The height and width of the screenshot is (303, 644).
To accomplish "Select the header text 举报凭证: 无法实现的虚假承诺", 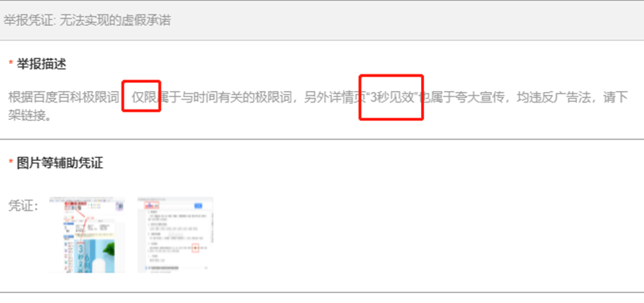I will tap(87, 21).
